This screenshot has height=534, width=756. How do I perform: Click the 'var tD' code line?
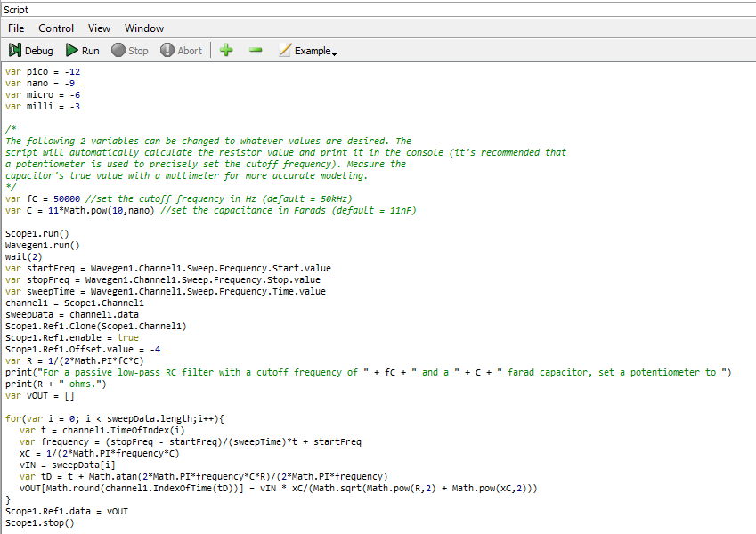tap(203, 477)
